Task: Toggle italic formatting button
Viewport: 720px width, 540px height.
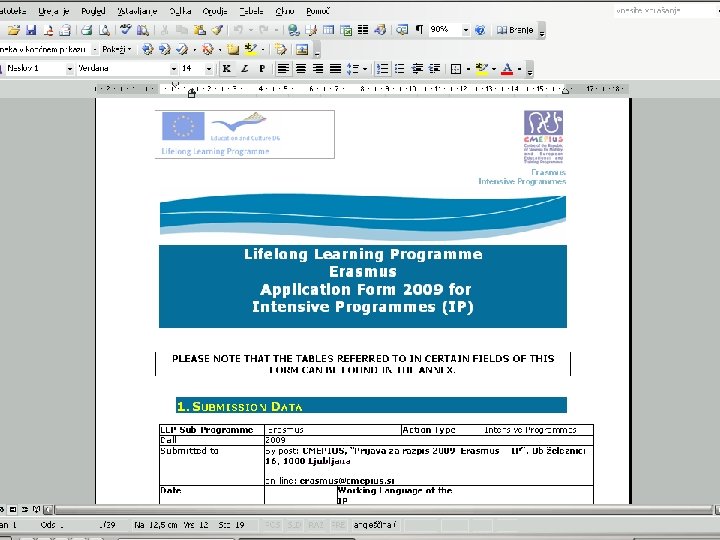Action: pyautogui.click(x=244, y=69)
